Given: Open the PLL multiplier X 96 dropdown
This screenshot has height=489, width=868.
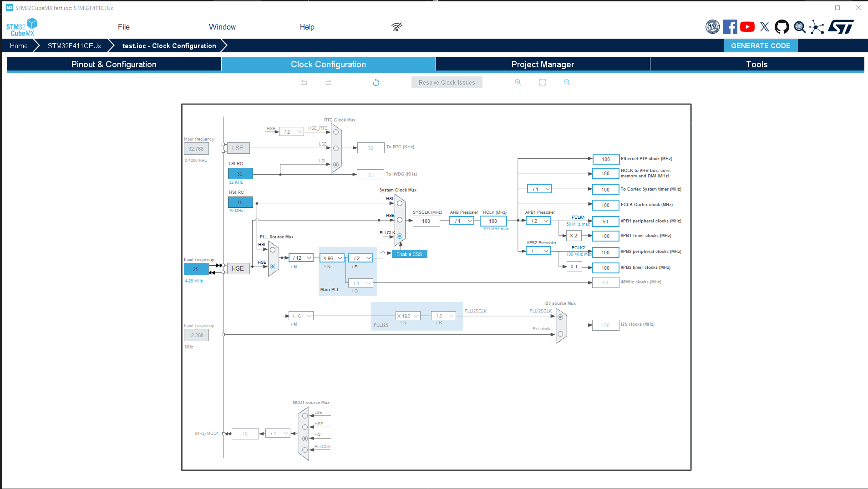Looking at the screenshot, I should [332, 258].
